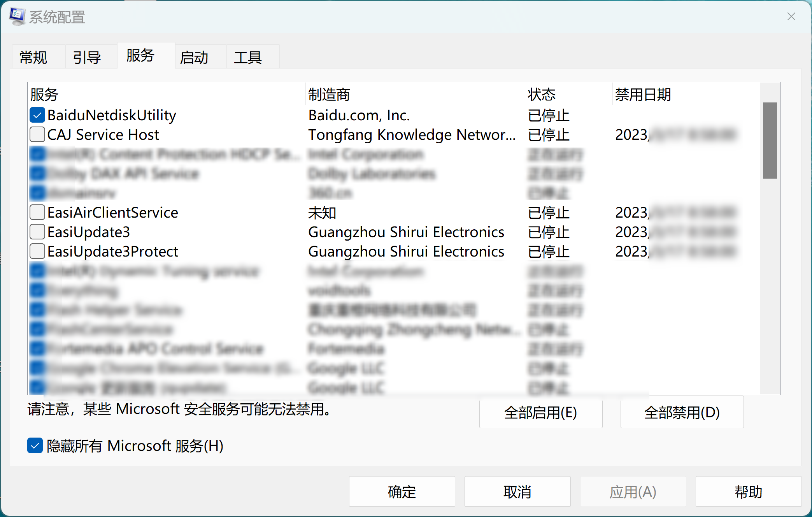Enable the CAJ Service Host checkbox
This screenshot has width=812, height=517.
tap(37, 135)
